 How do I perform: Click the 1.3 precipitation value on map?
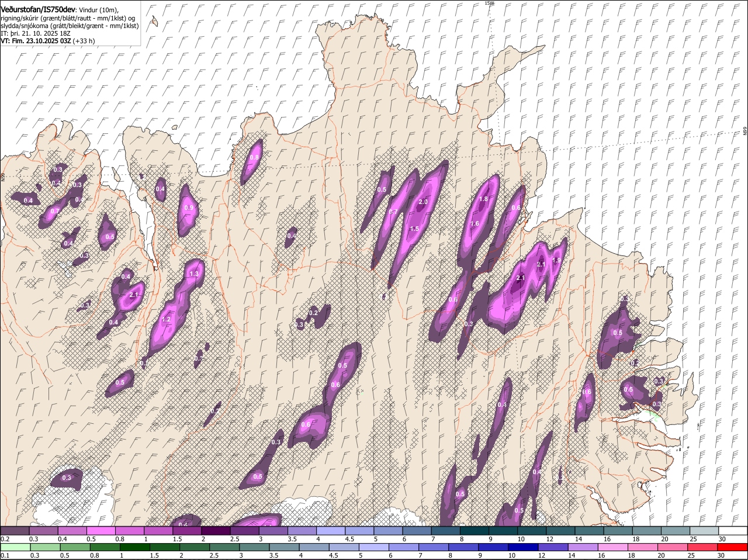point(194,274)
